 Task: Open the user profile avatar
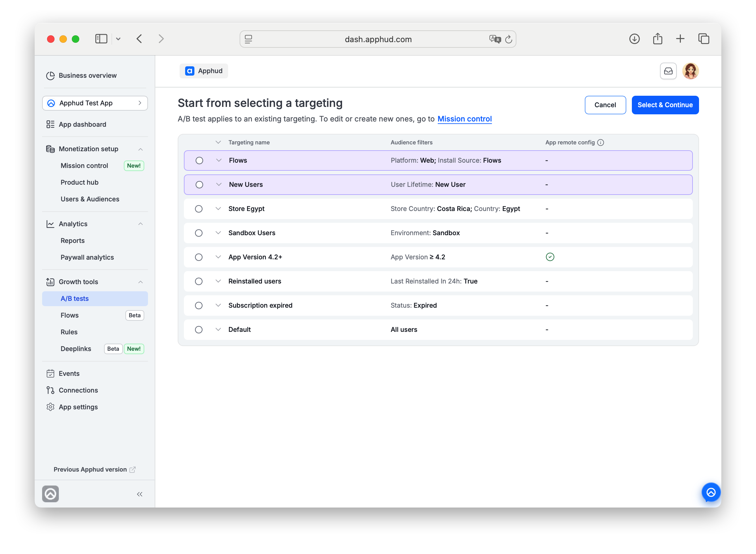[690, 71]
